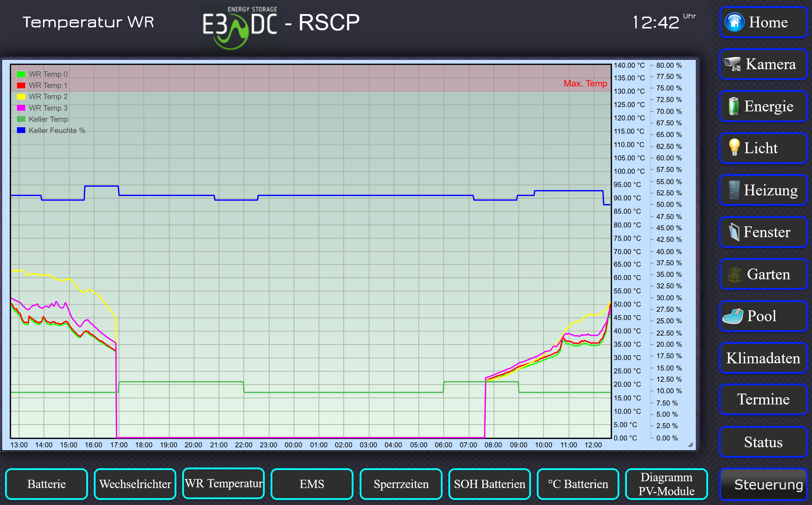Click the Temperatur WR page title
812x505 pixels.
point(88,22)
